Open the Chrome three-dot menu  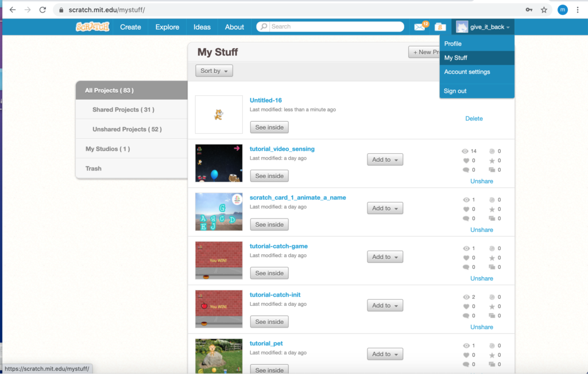(x=578, y=10)
